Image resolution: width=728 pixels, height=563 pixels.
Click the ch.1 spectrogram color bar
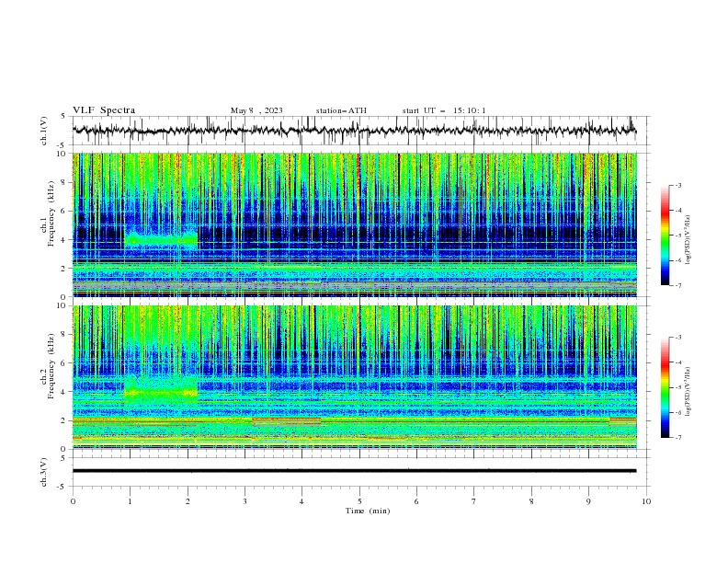coord(665,236)
